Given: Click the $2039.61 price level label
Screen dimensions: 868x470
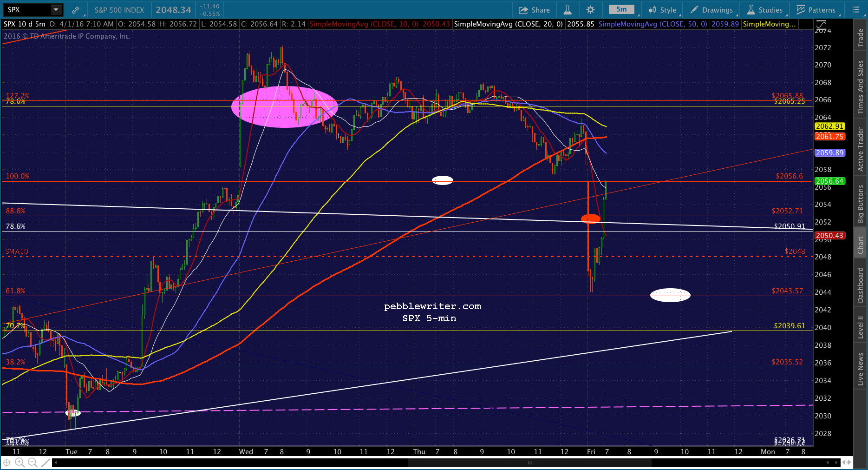Looking at the screenshot, I should (790, 326).
